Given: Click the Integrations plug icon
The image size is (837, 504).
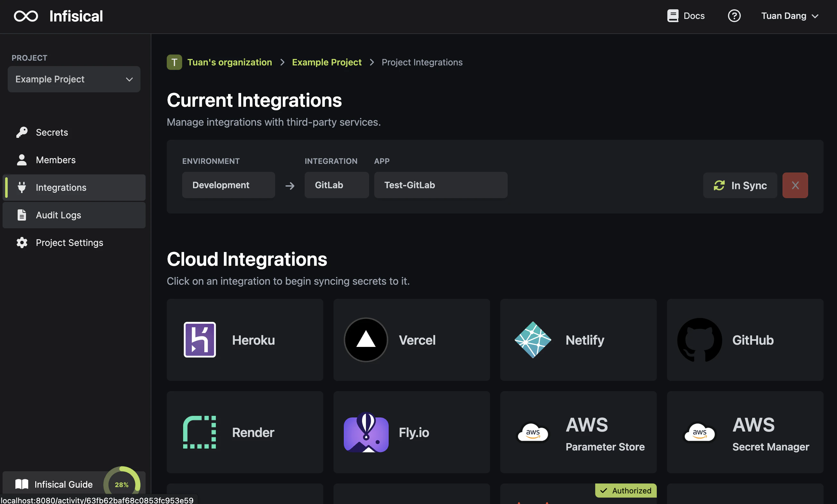Looking at the screenshot, I should pos(22,187).
